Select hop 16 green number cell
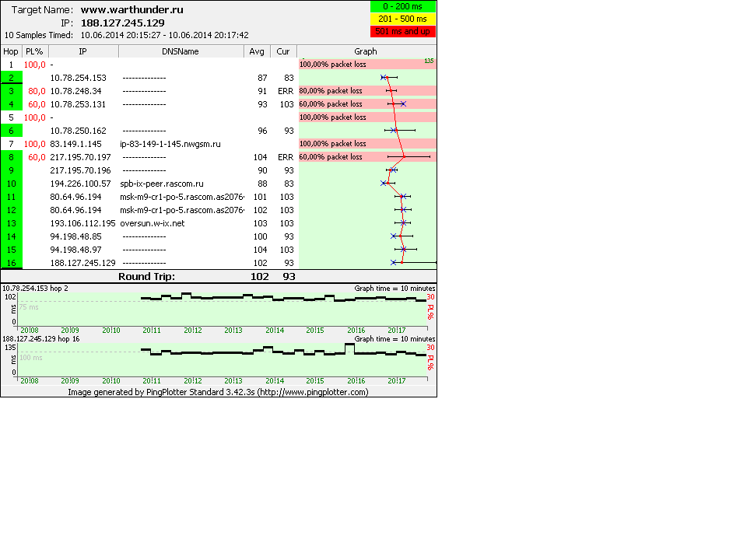Screen dimensions: 747x560 (12, 263)
